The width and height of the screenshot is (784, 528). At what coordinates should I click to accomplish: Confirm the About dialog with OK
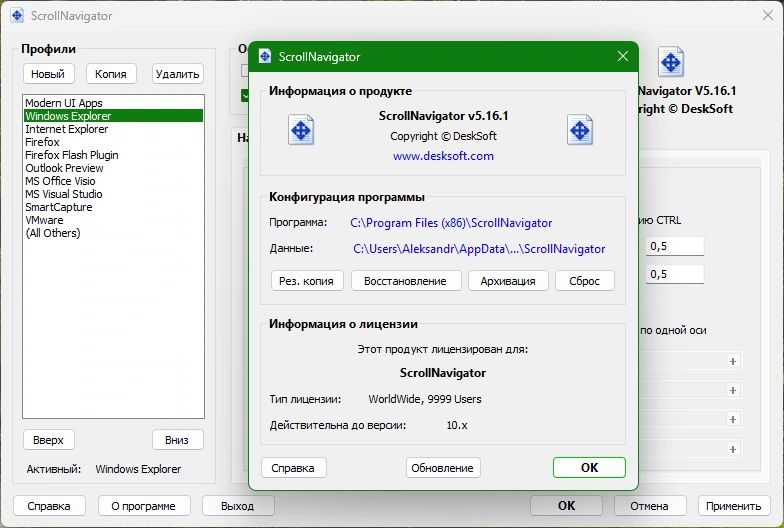590,468
